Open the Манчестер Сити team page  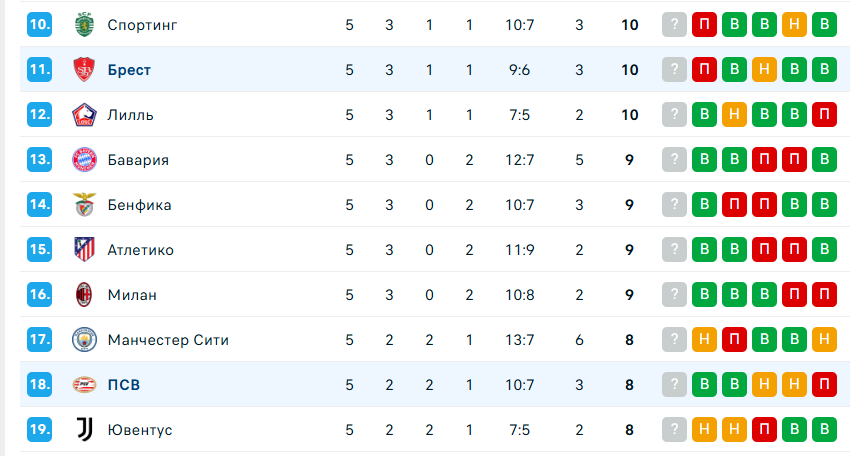[x=168, y=340]
